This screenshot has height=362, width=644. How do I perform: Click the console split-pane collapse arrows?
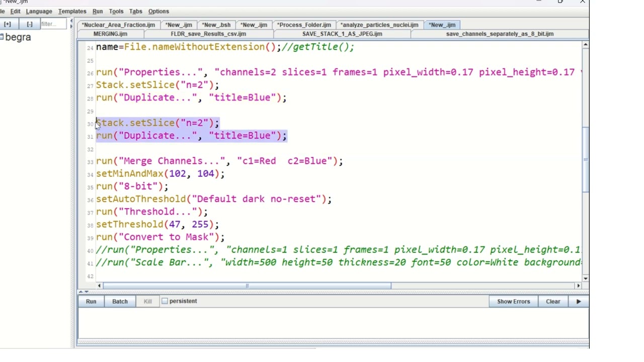[84, 292]
